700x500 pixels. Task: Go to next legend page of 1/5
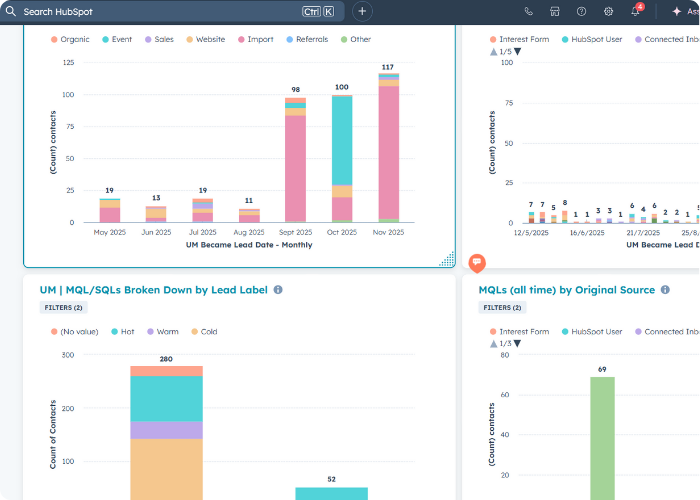(517, 51)
